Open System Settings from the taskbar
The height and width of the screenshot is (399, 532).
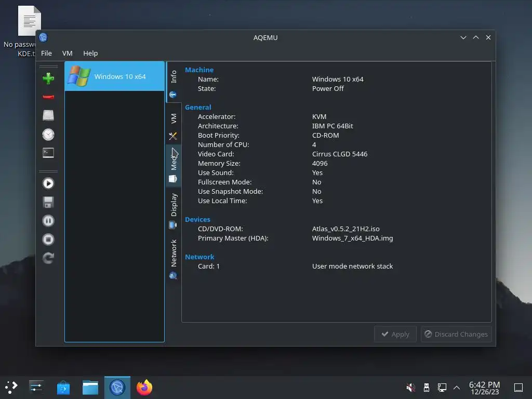pyautogui.click(x=36, y=387)
